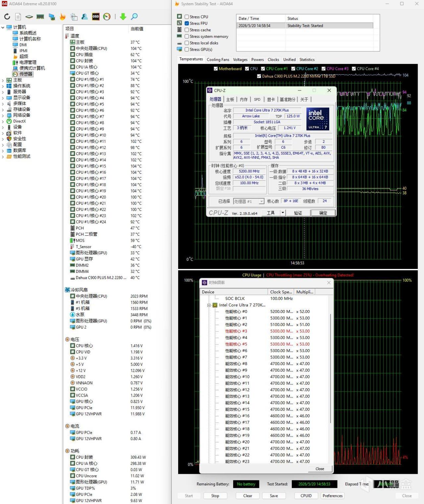Viewport: 424px width, 504px height.
Task: Click the DirectX Xbox icon in tree
Action: 9,121
